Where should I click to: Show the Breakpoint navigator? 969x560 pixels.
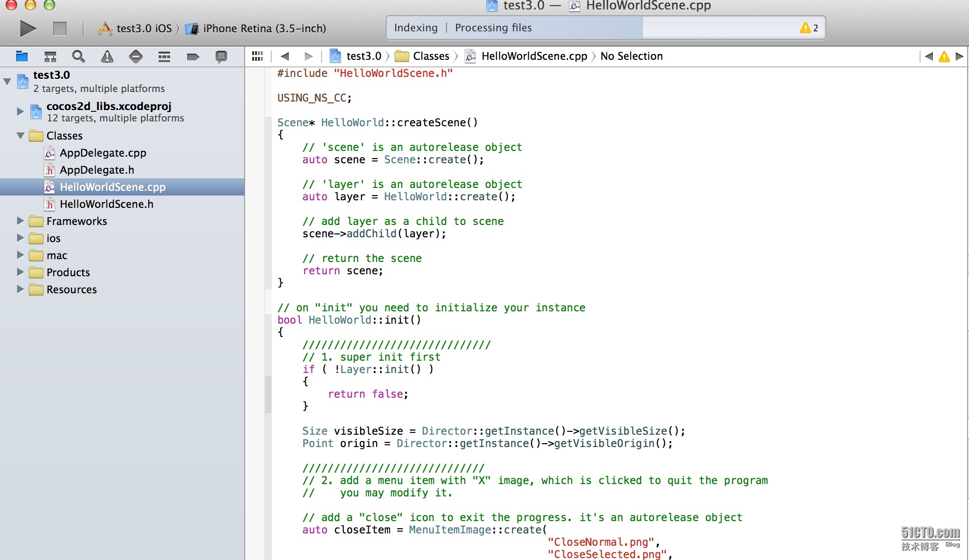193,57
